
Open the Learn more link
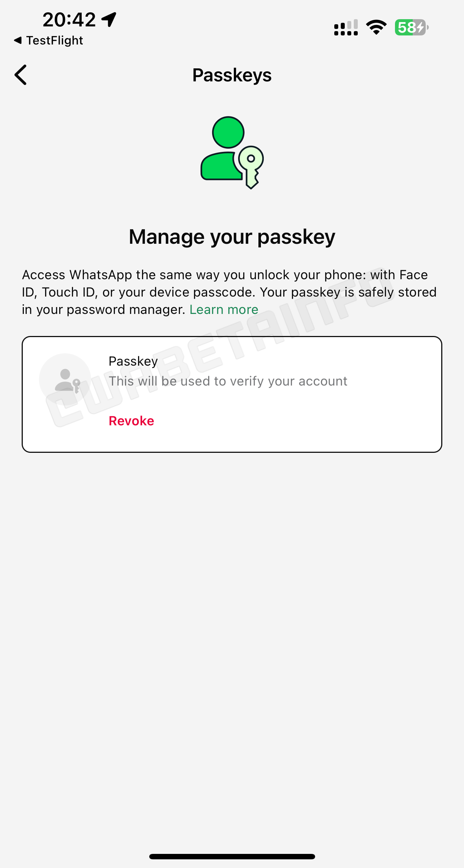click(x=224, y=310)
